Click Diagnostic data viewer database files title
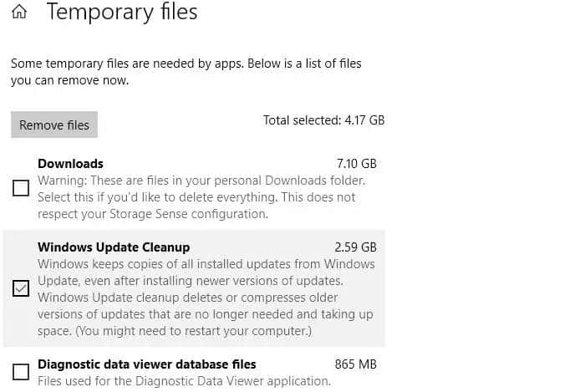585x392 pixels. tap(147, 364)
